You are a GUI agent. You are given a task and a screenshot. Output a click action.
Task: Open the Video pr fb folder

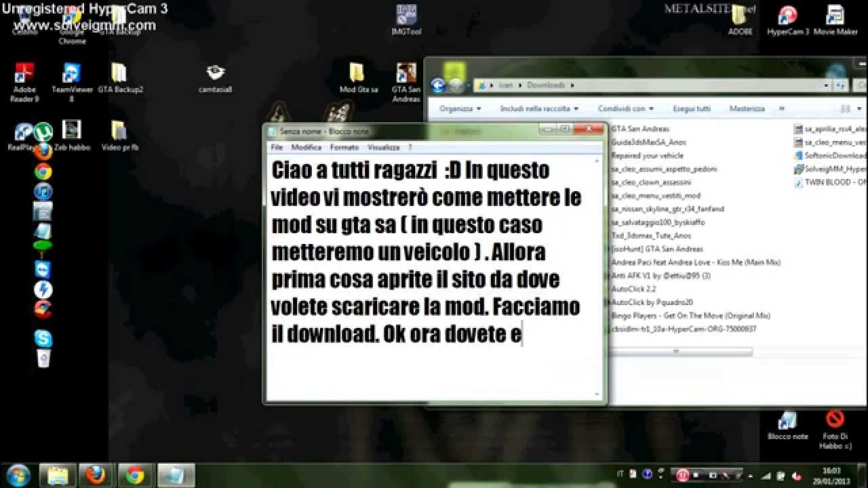(119, 136)
